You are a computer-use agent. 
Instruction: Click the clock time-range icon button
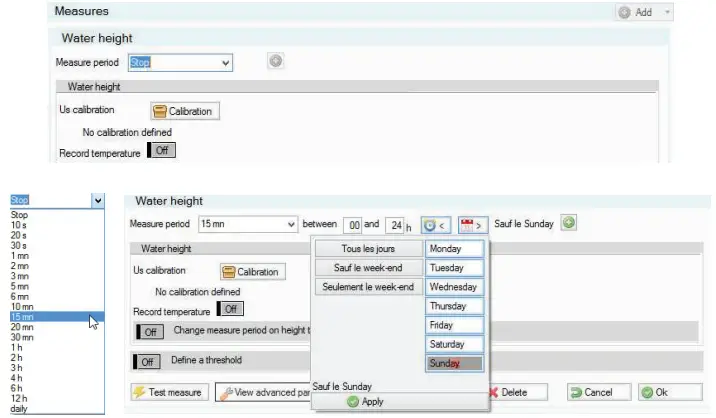[x=436, y=225]
